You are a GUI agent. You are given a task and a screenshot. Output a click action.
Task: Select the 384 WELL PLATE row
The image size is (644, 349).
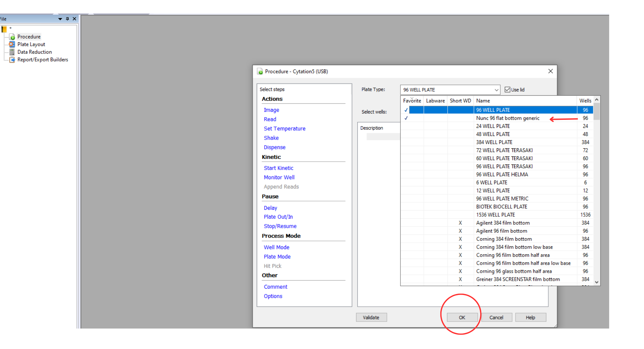[x=497, y=142]
